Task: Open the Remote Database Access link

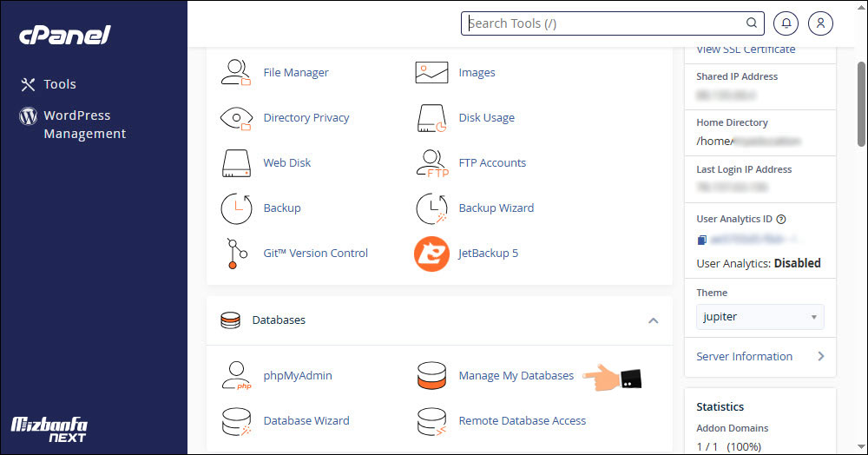Action: pyautogui.click(x=523, y=420)
